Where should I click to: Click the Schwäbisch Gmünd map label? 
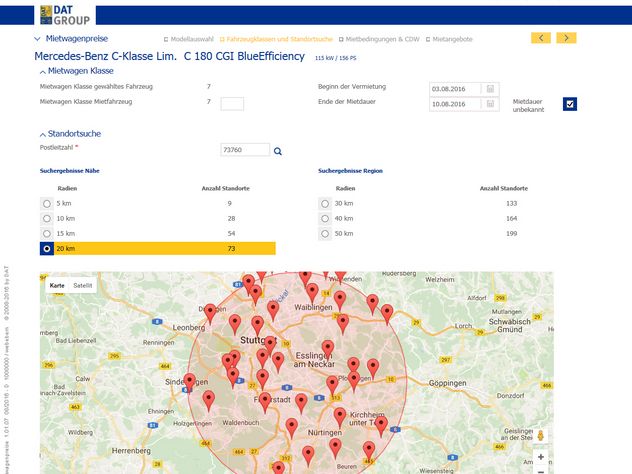pos(510,325)
